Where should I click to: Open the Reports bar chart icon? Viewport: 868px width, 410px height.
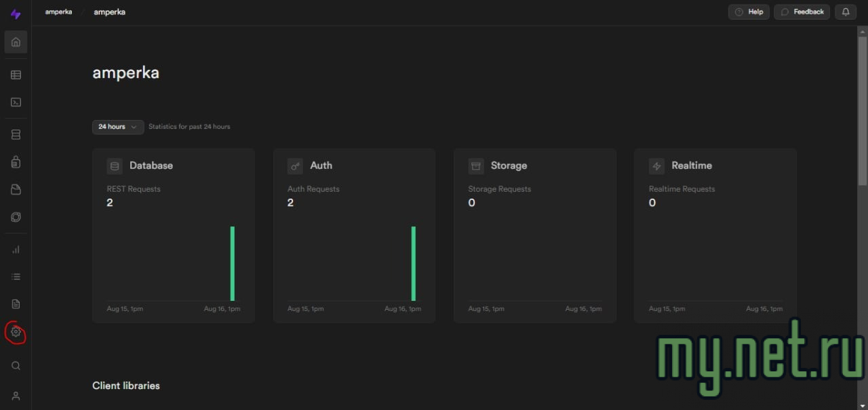point(16,249)
